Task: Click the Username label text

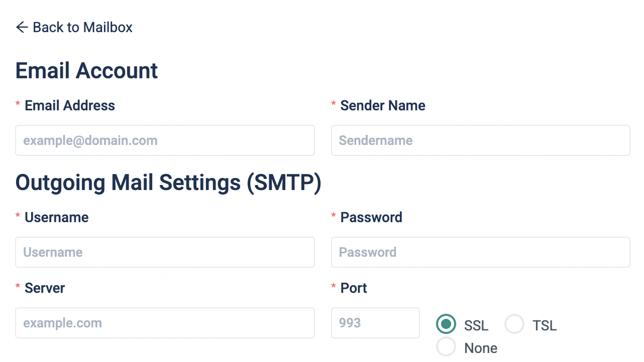Action: tap(56, 217)
